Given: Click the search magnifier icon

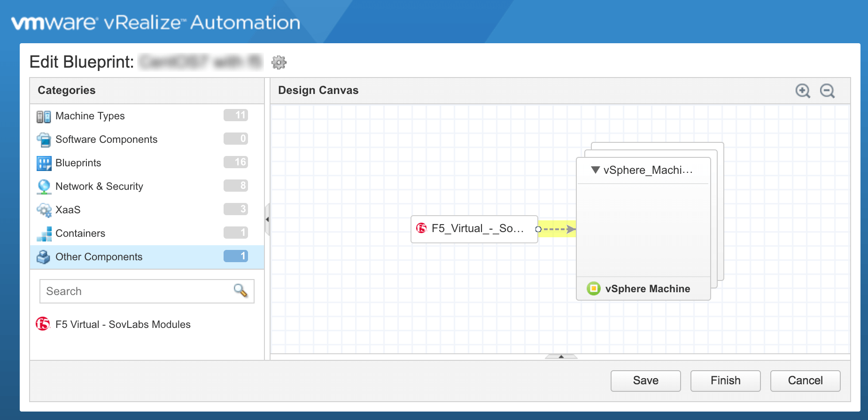Looking at the screenshot, I should [240, 291].
